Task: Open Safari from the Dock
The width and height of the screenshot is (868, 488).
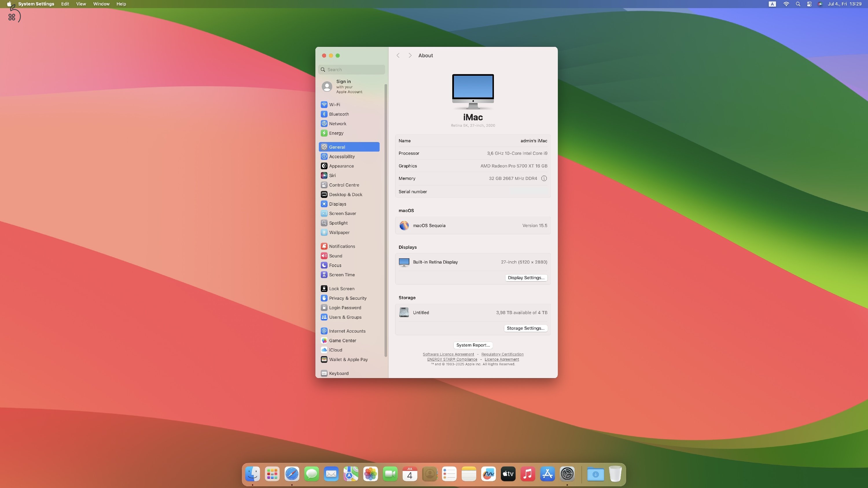Action: click(x=292, y=474)
